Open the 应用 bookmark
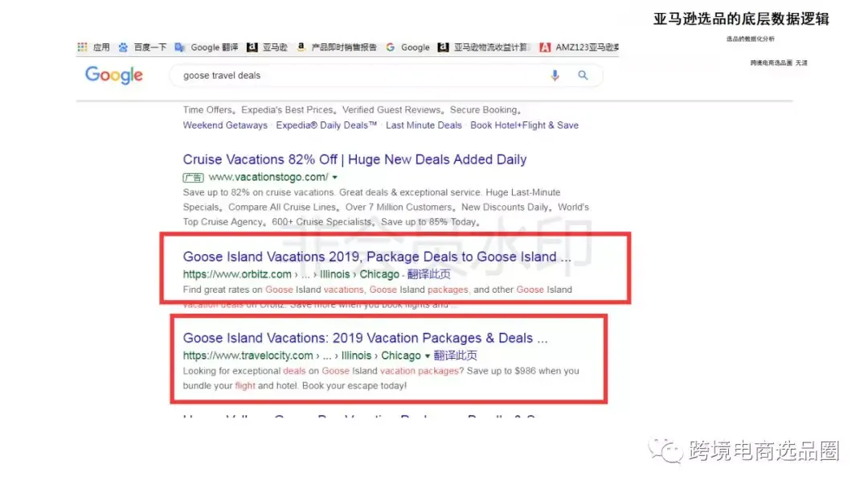The image size is (868, 489). click(101, 47)
